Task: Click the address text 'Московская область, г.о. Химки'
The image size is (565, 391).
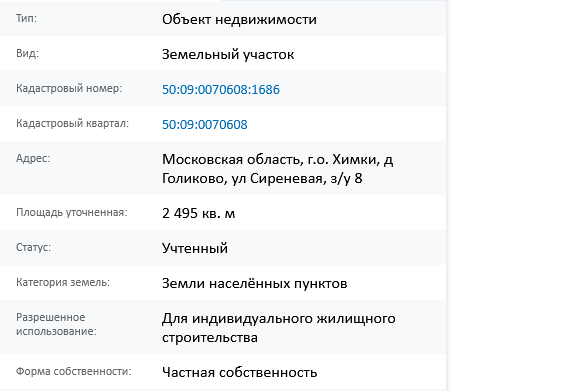Action: click(270, 159)
